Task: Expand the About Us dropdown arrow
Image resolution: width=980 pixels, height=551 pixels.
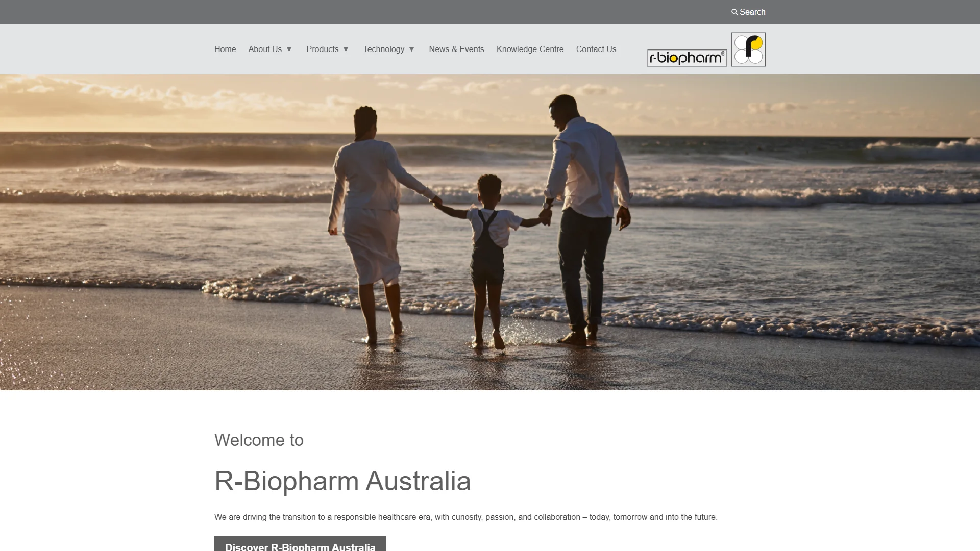Action: click(289, 49)
